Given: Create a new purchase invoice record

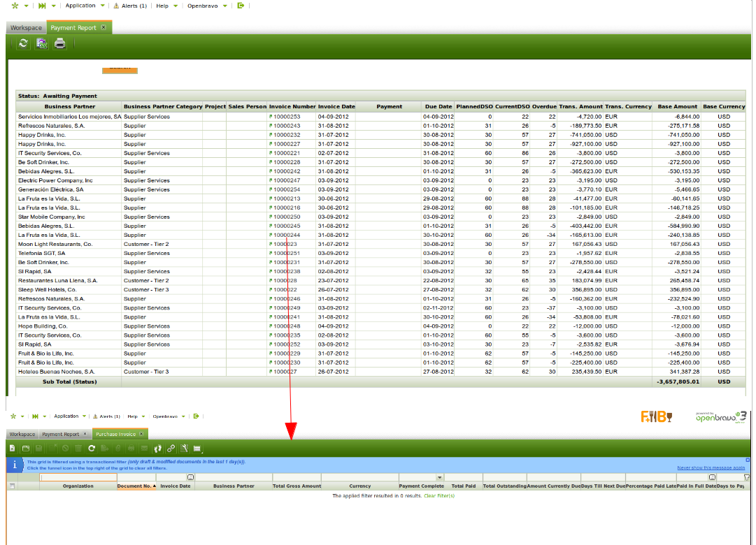Looking at the screenshot, I should tap(12, 448).
